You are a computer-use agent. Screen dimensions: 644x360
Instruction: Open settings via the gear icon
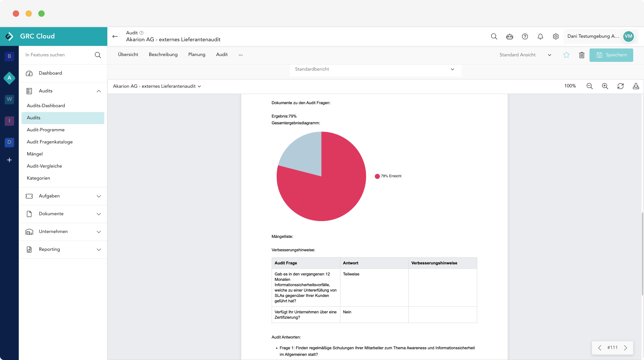click(x=556, y=36)
